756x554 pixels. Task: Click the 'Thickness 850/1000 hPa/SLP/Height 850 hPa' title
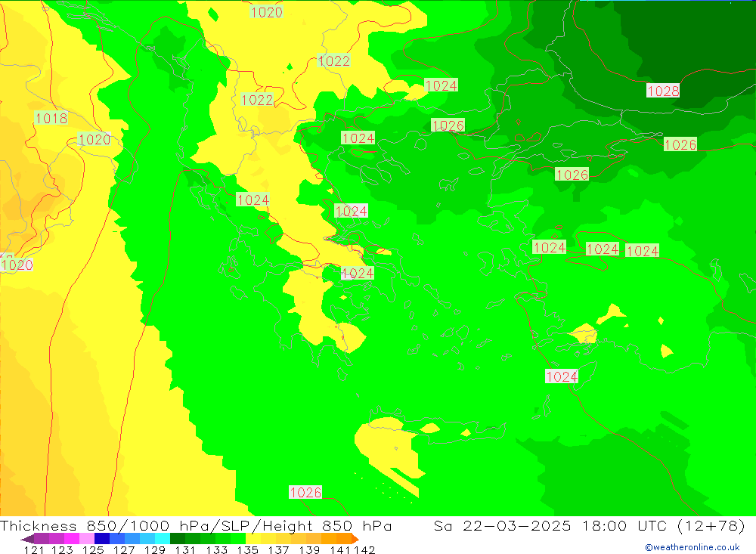[x=196, y=525]
